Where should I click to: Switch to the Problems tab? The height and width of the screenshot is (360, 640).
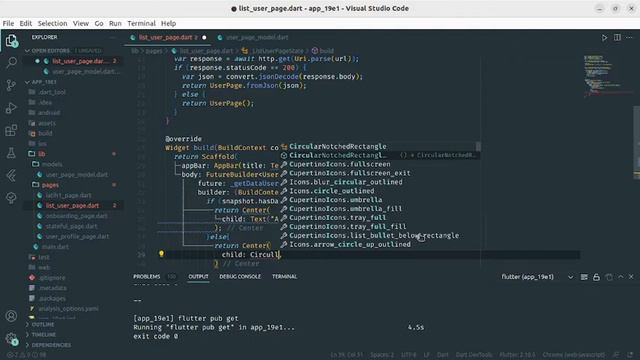(147, 277)
